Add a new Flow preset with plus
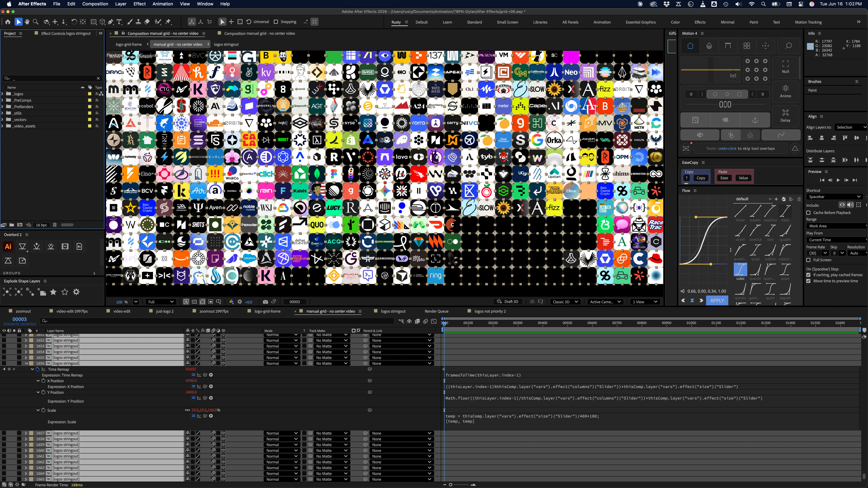This screenshot has height=488, width=868. pyautogui.click(x=776, y=199)
